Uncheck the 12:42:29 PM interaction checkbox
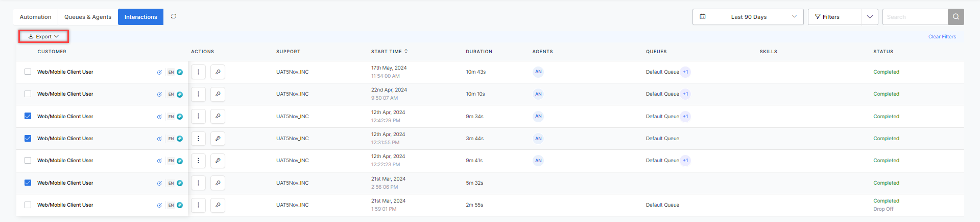Viewport: 980px width, 222px height. tap(28, 116)
